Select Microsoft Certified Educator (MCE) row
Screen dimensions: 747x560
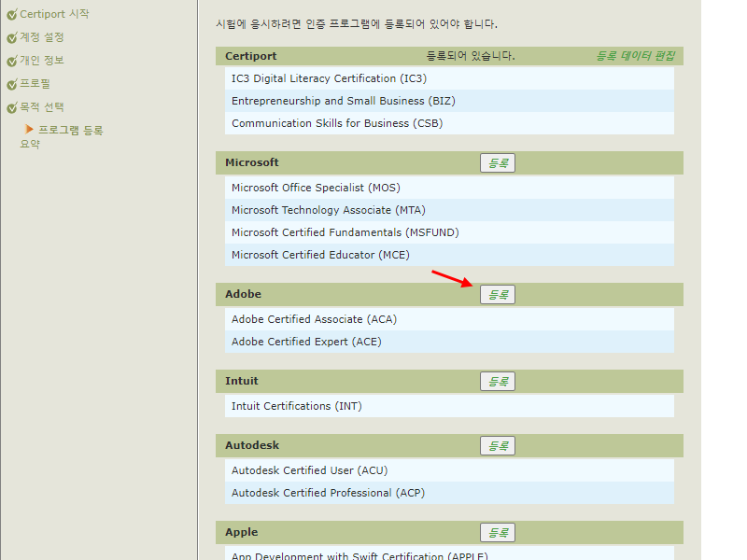tap(449, 255)
